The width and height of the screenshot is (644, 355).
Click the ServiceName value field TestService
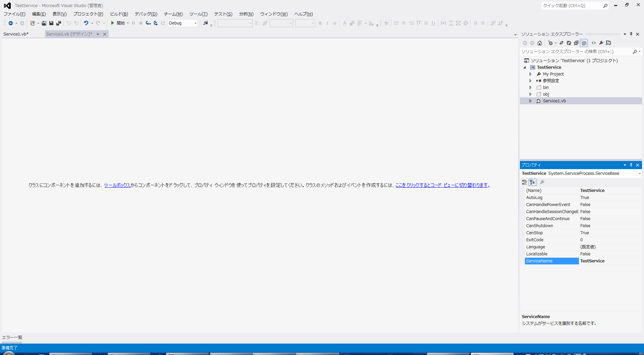[610, 261]
